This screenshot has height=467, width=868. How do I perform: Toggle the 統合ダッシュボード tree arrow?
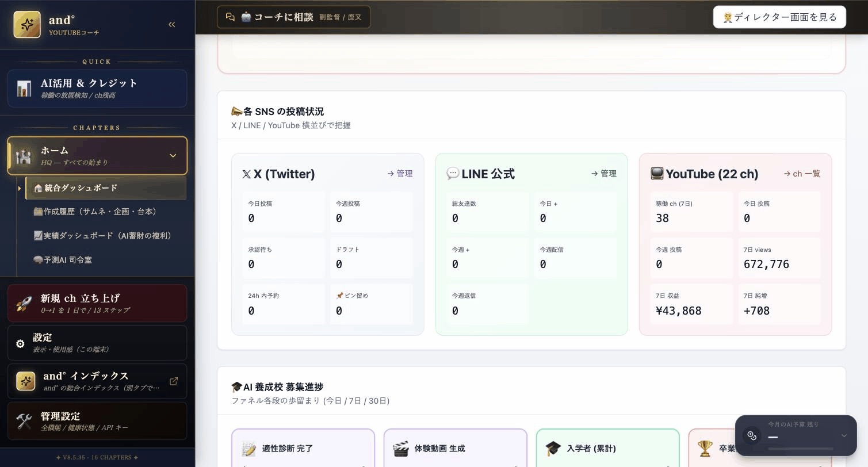[x=20, y=188]
